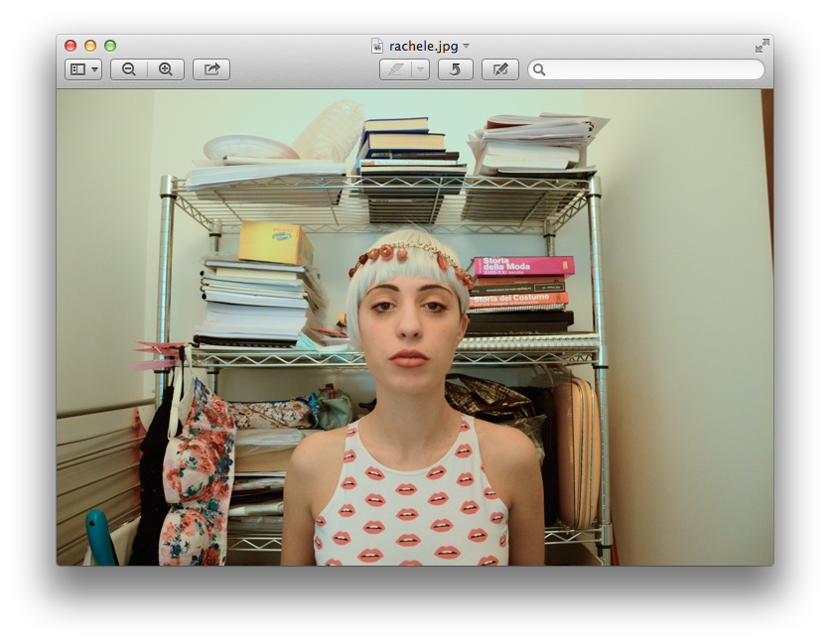Click the magnifying glass in search field
Image resolution: width=830 pixels, height=644 pixels.
[x=539, y=69]
